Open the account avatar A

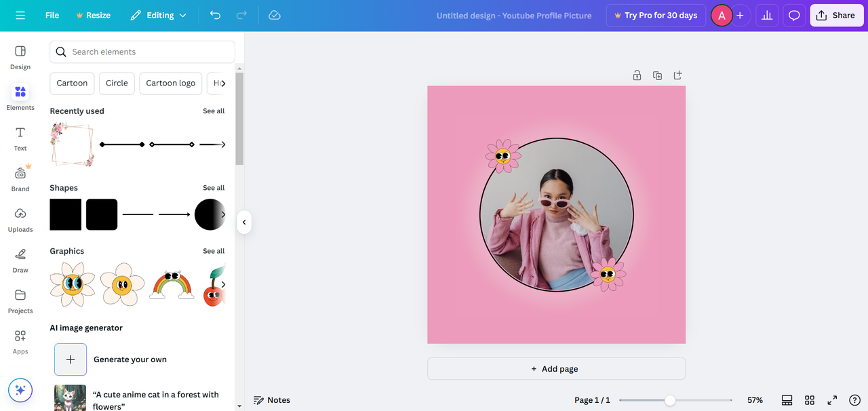click(x=722, y=15)
